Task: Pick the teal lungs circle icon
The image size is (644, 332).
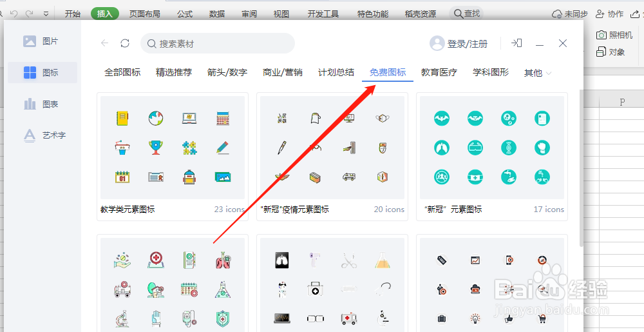Action: coord(442,148)
